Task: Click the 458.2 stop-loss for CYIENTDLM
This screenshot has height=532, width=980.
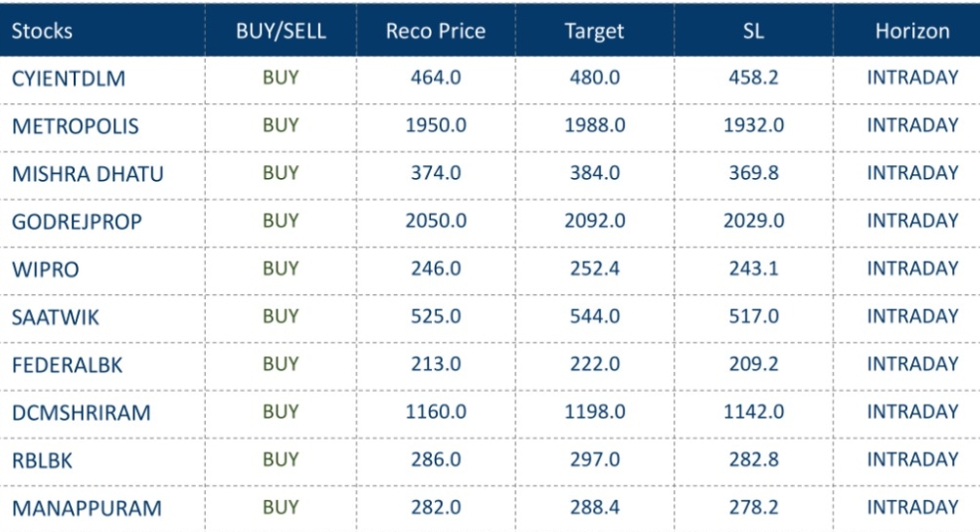Action: click(753, 78)
